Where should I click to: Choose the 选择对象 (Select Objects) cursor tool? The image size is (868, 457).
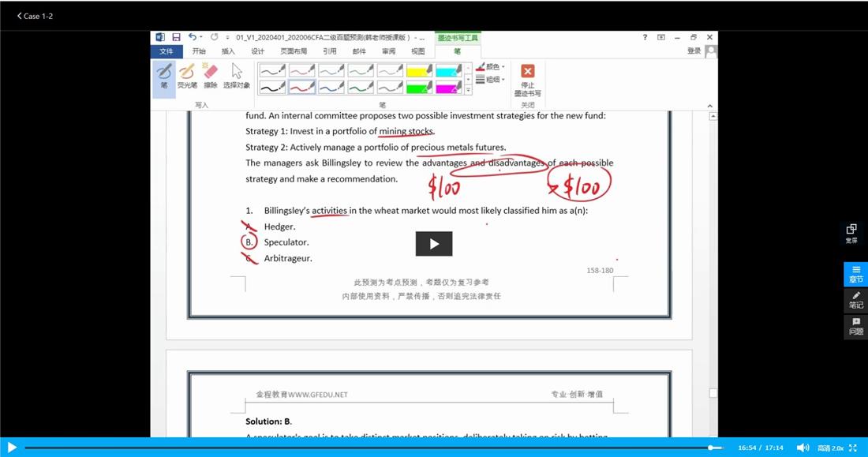[x=237, y=77]
